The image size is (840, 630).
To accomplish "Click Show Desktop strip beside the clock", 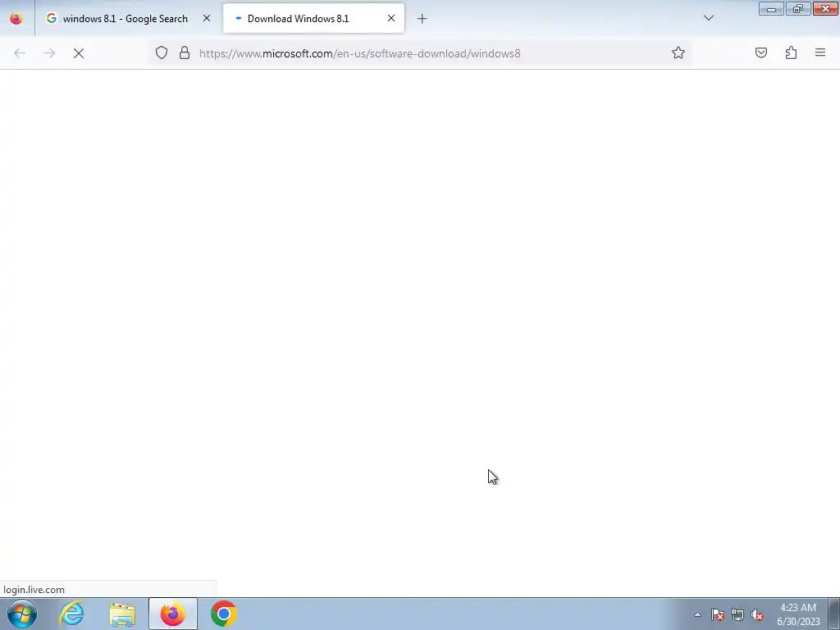I will [x=834, y=614].
